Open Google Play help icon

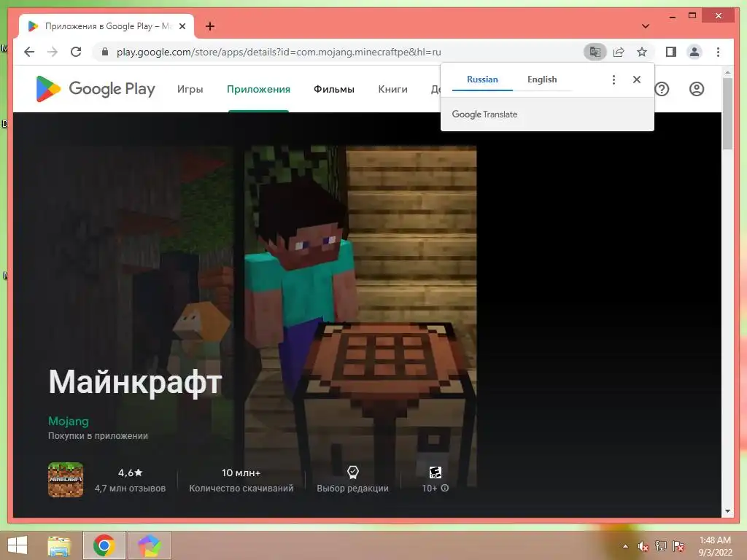click(x=662, y=89)
